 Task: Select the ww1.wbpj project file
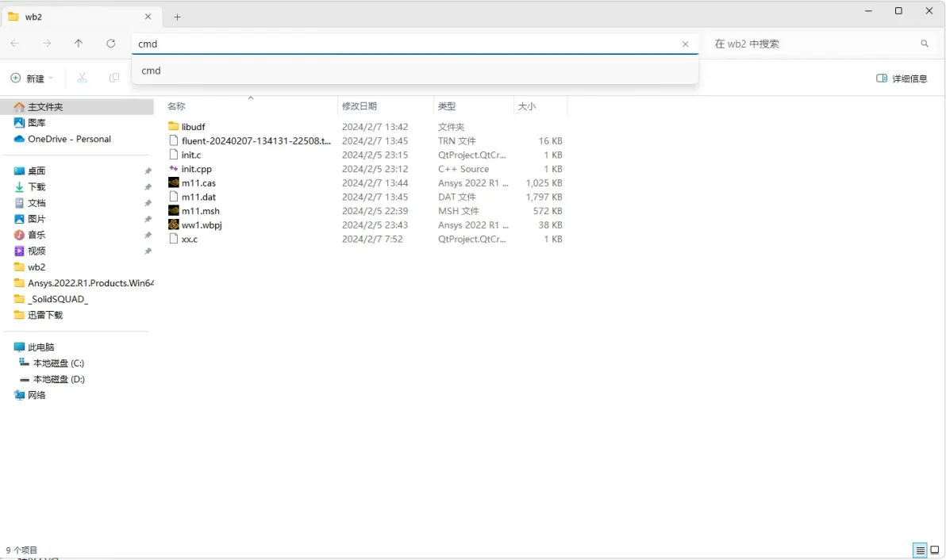pyautogui.click(x=201, y=225)
